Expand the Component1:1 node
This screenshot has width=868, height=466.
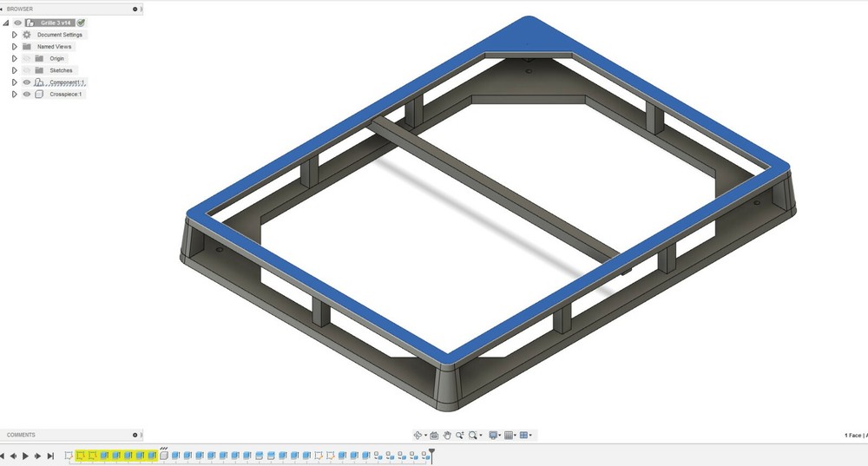tap(15, 82)
